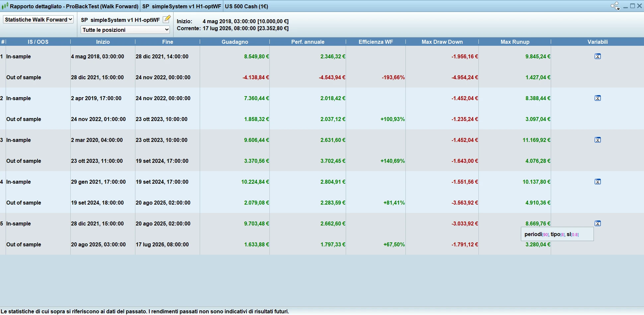Select the SP simpleSystem v1 H1-optWF title tab
The image size is (644, 315).
[181, 6]
